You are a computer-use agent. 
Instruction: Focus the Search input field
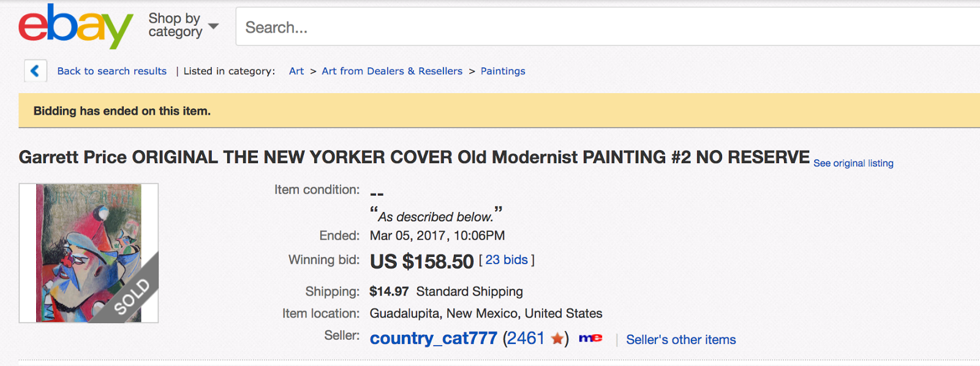[x=606, y=28]
